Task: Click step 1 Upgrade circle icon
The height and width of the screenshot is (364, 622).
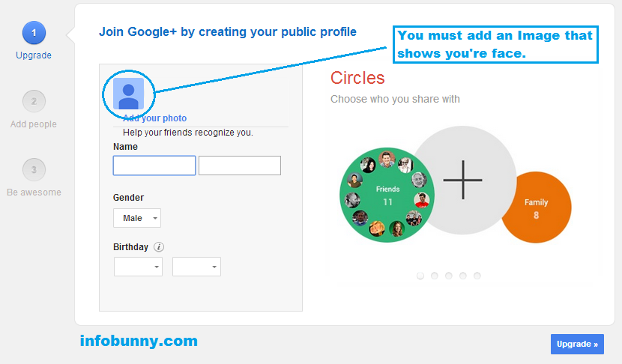Action: [x=34, y=33]
